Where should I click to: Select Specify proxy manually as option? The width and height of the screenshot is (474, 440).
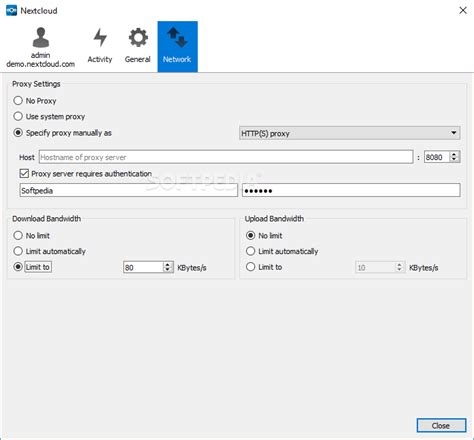62,133
